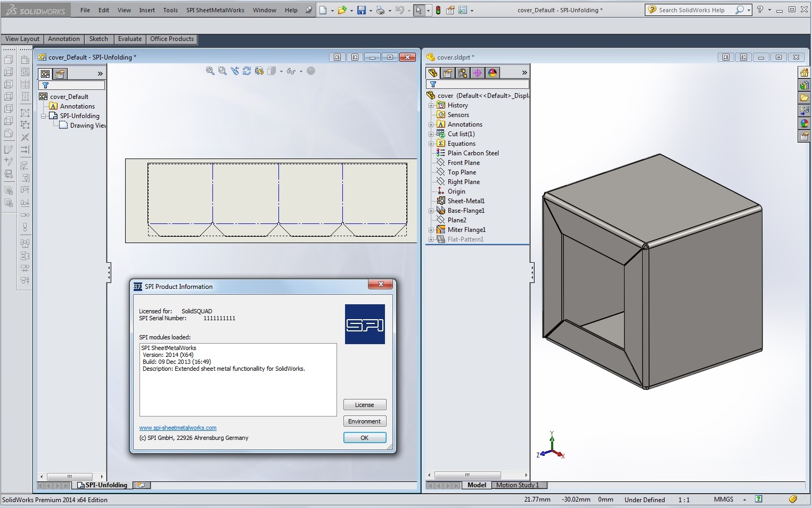Collapse SPI-Unfolding sheet node
The width and height of the screenshot is (812, 508).
44,116
